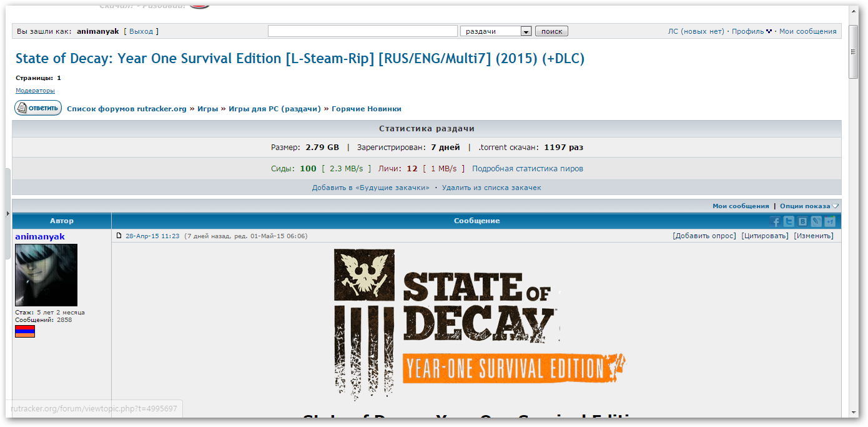Go to Горячие Новинки breadcrumb
Screen dimensions: 868x427
coord(367,109)
